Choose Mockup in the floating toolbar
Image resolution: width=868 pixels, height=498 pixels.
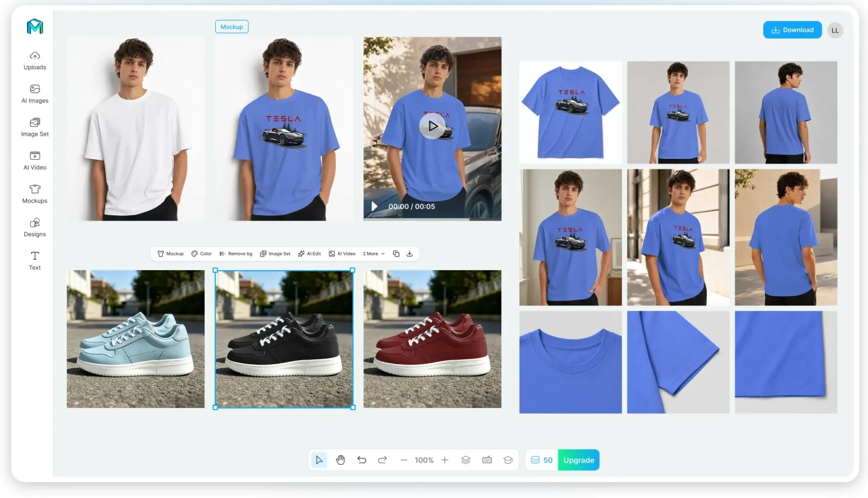(x=171, y=254)
